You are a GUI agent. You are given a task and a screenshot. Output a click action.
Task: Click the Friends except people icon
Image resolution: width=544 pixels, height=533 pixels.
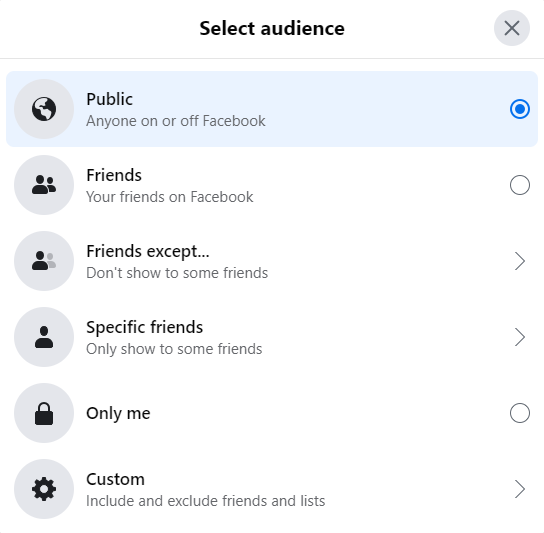(44, 261)
